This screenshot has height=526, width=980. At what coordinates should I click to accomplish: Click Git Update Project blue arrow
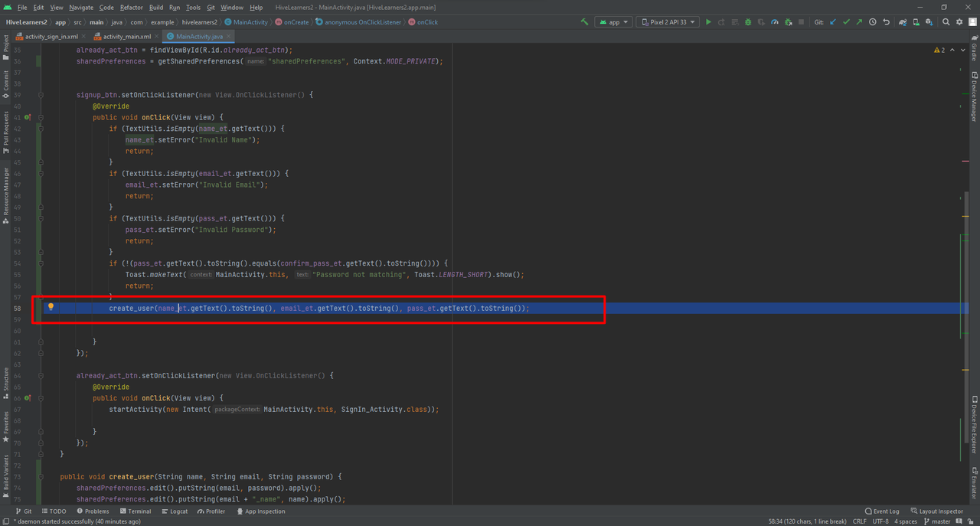click(x=833, y=22)
